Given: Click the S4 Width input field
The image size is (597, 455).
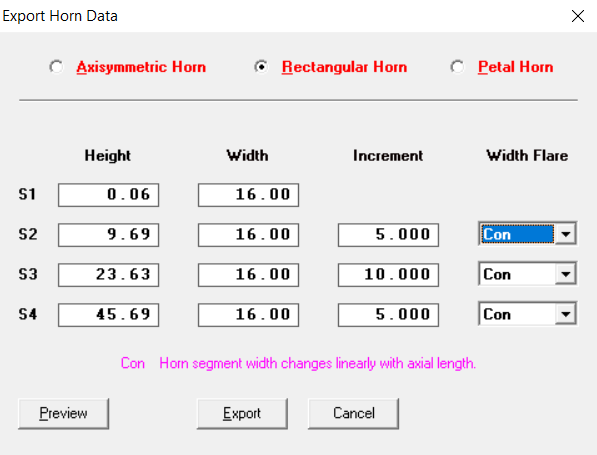Looking at the screenshot, I should pos(248,315).
